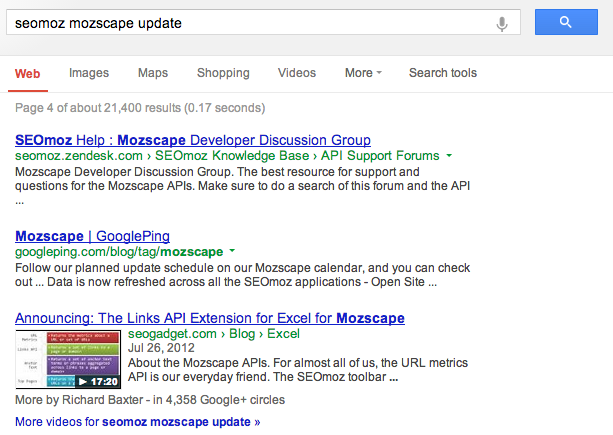Click the microphone voice search icon

502,24
